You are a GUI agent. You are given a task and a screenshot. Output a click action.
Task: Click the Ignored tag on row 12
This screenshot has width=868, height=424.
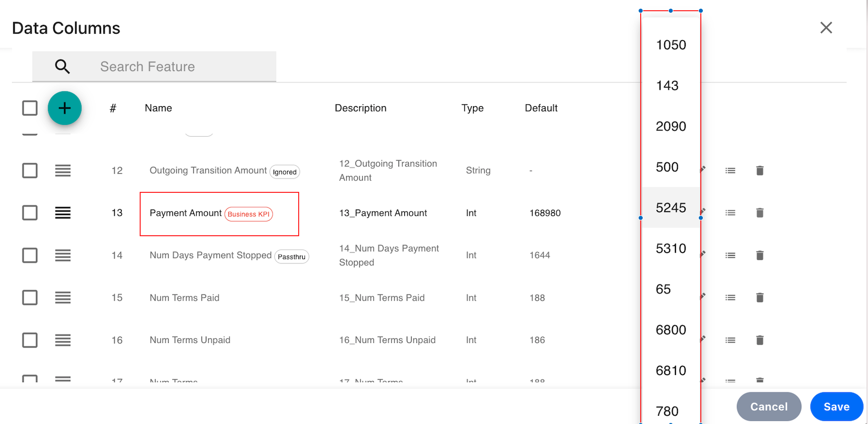[284, 172]
